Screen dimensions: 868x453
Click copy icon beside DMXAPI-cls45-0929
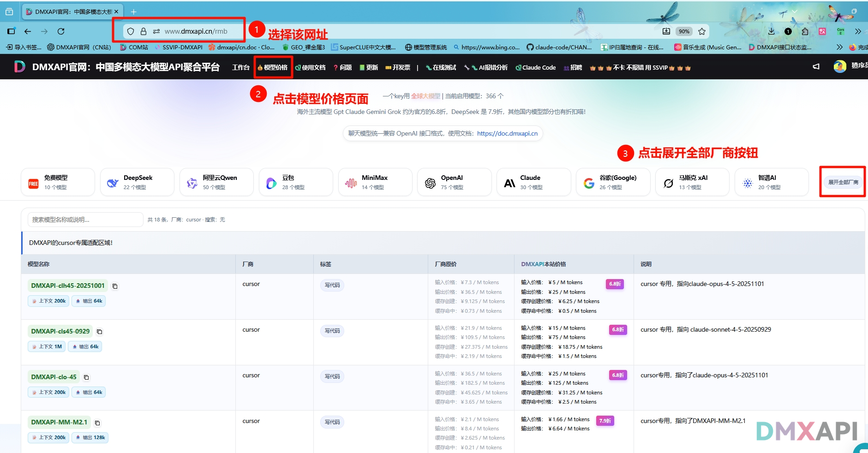tap(99, 332)
